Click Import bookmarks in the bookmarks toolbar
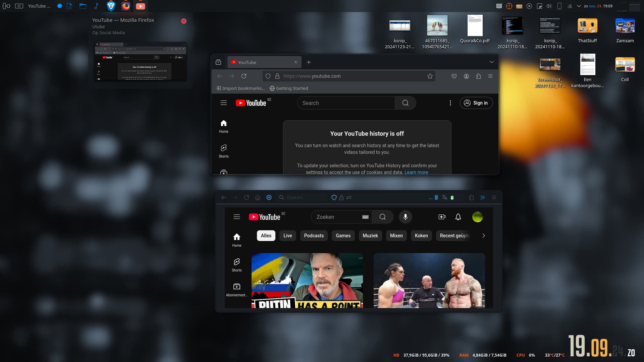This screenshot has height=362, width=644. (x=240, y=88)
